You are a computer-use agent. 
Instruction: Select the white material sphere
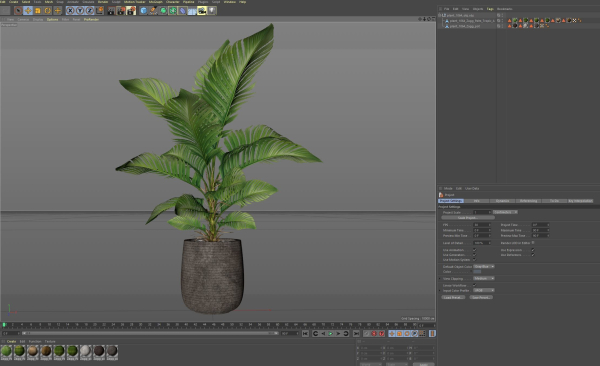[86, 351]
